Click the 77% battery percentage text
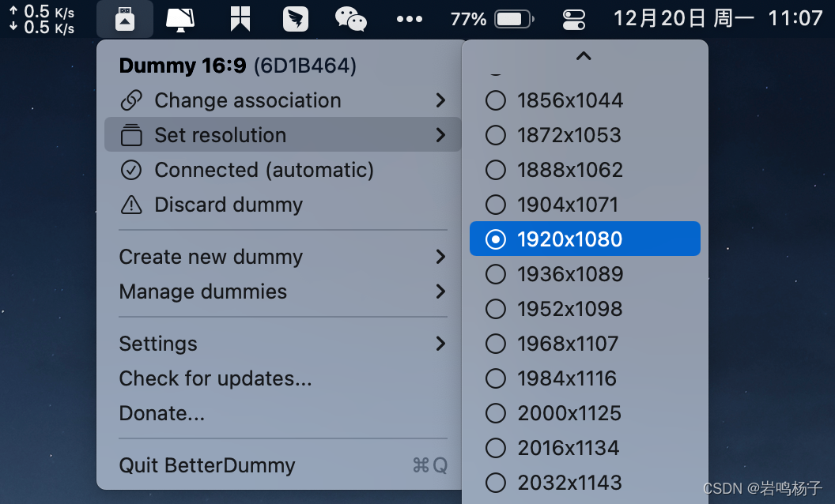 (x=469, y=20)
